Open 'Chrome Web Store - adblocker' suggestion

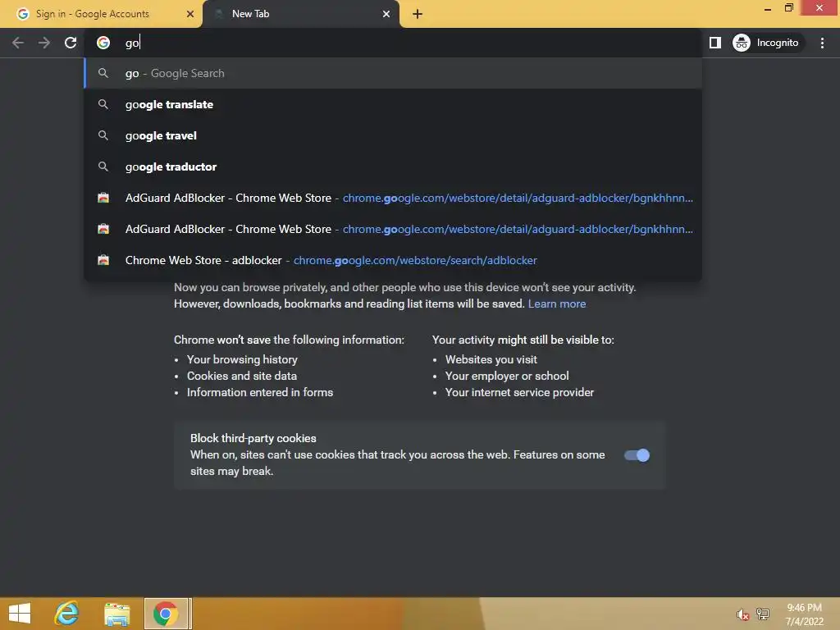393,260
